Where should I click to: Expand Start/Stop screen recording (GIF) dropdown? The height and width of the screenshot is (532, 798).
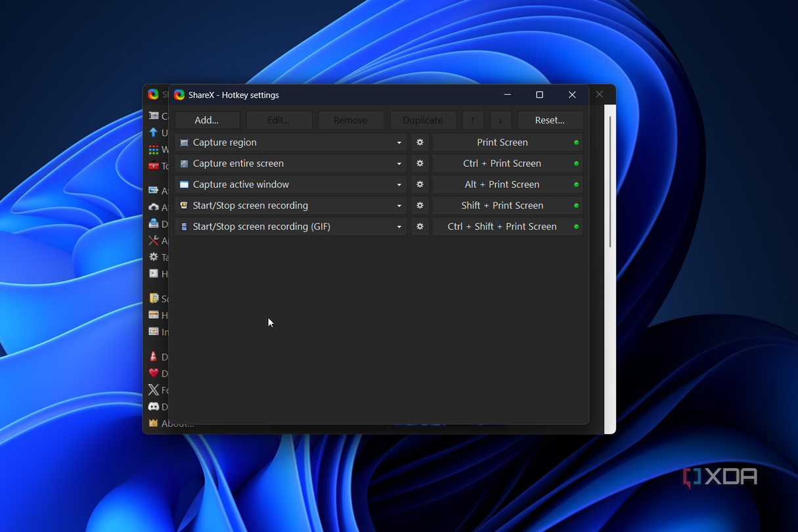[399, 227]
